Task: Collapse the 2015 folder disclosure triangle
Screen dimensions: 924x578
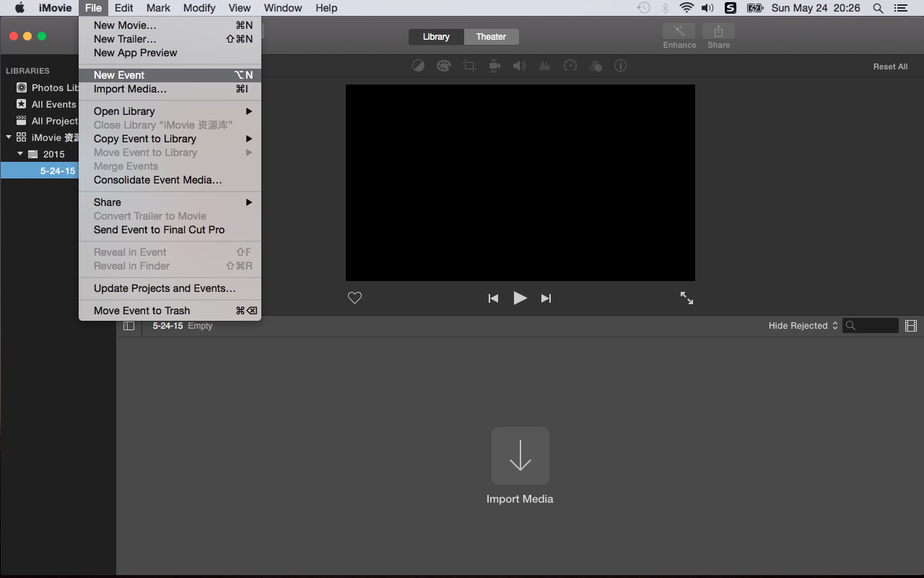Action: 20,154
